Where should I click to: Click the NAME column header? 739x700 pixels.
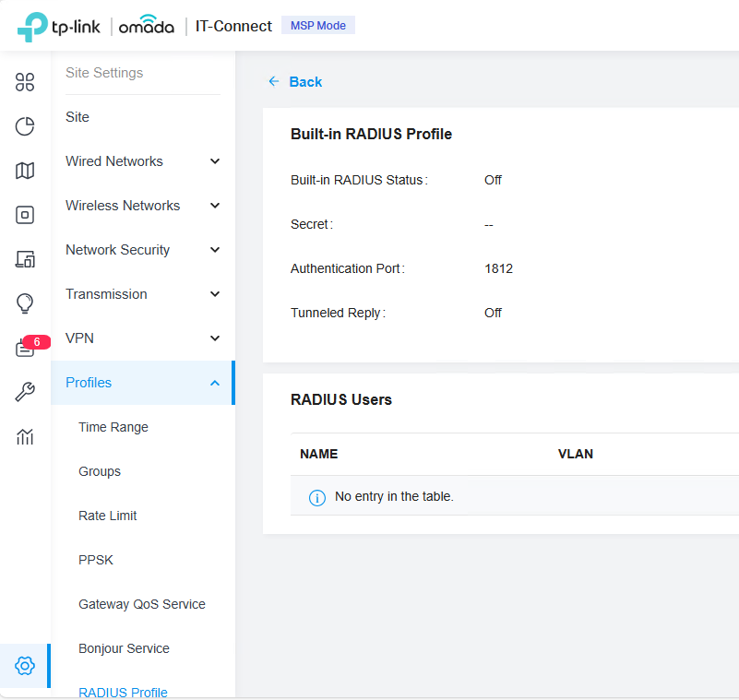click(319, 454)
